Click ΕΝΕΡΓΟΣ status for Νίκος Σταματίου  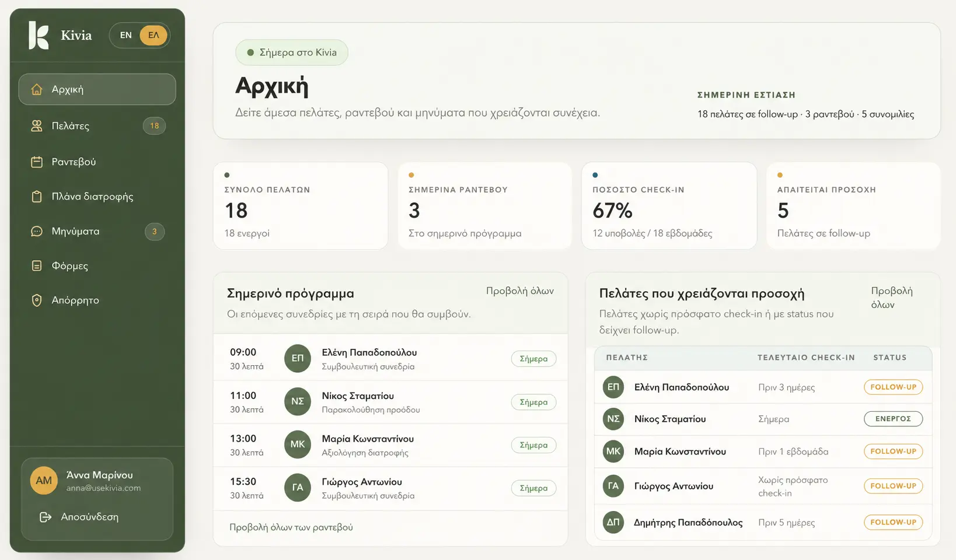pyautogui.click(x=893, y=419)
